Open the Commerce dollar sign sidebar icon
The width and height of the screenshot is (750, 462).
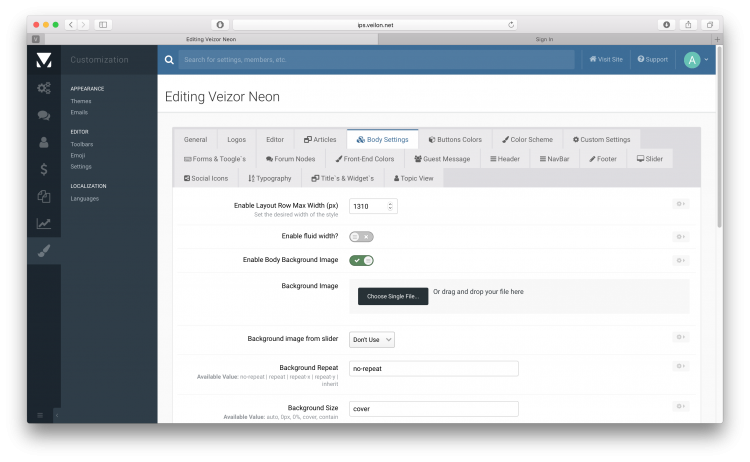click(x=44, y=169)
